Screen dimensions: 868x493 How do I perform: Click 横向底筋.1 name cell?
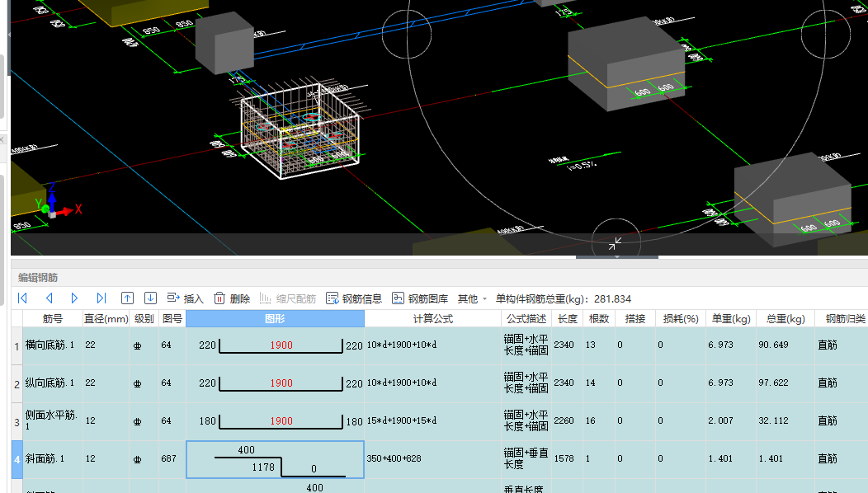click(53, 345)
